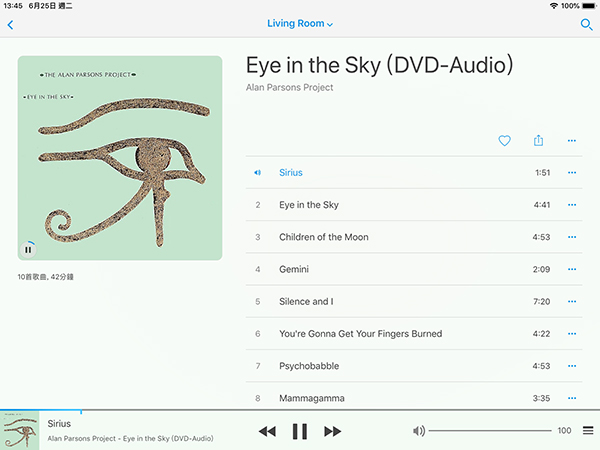Open now playing Sirius thumbnail
Image resolution: width=600 pixels, height=450 pixels.
pos(20,430)
